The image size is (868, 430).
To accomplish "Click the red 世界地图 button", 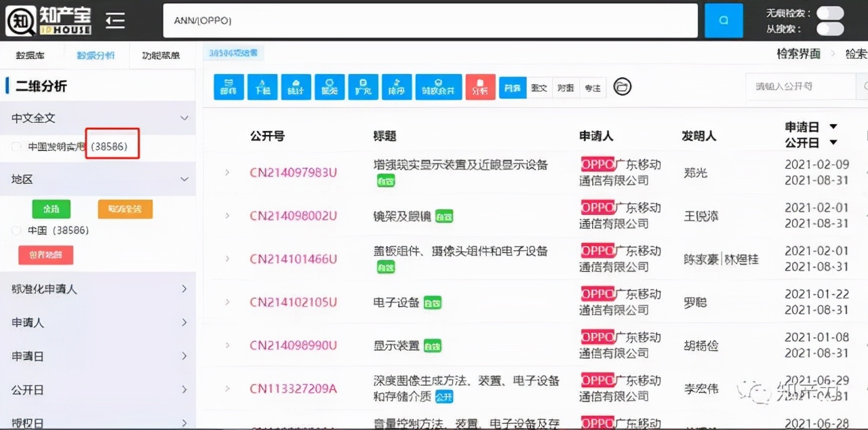I will coord(45,255).
